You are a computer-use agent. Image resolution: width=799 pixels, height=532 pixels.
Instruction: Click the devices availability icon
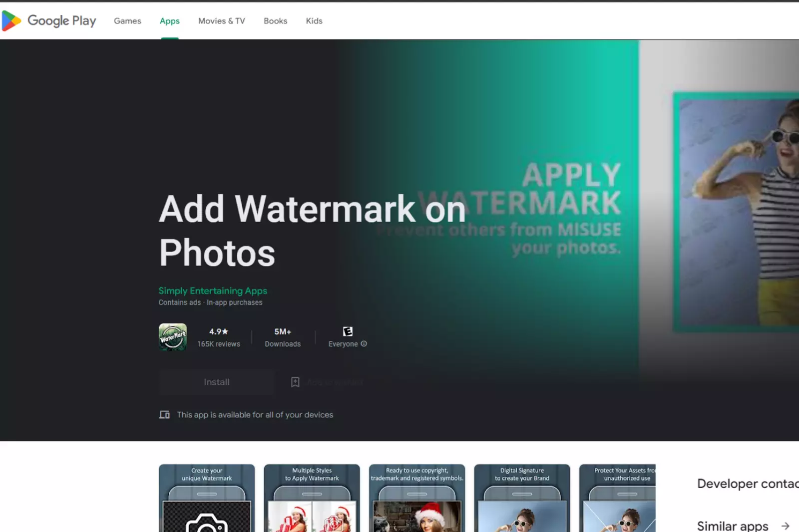click(164, 415)
